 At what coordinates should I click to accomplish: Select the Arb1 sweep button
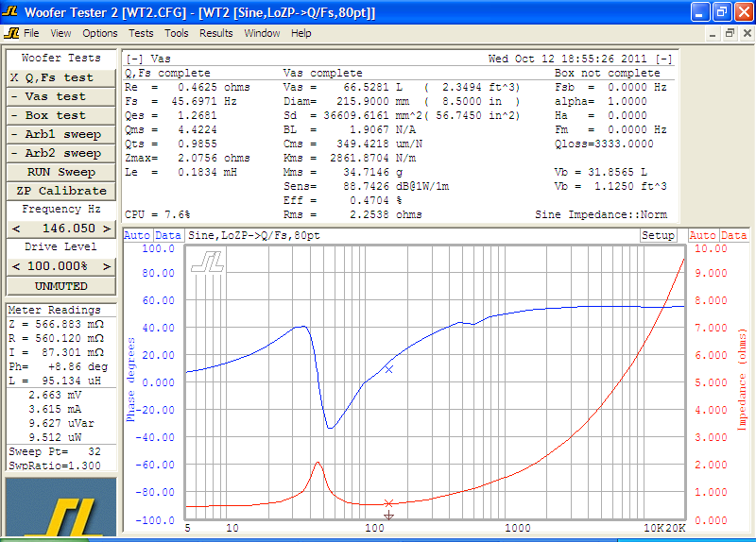tap(60, 134)
